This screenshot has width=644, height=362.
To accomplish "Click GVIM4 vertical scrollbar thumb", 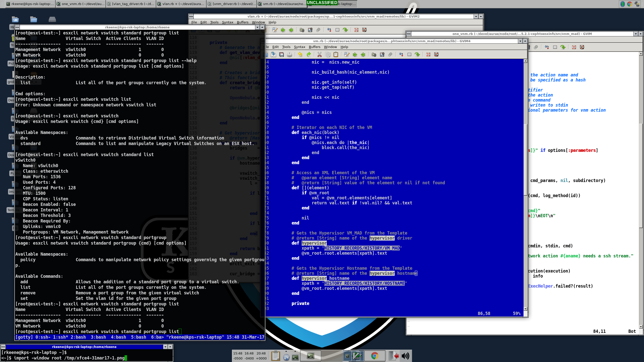I will point(525,160).
